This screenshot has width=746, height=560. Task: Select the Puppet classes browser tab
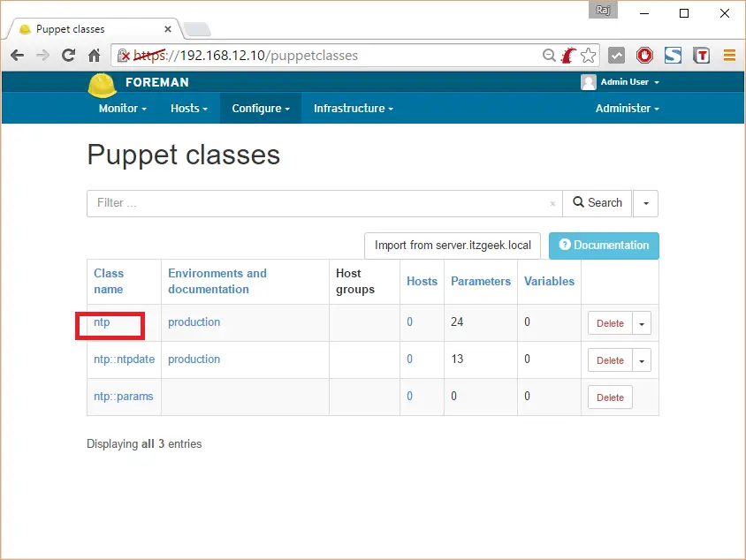94,29
